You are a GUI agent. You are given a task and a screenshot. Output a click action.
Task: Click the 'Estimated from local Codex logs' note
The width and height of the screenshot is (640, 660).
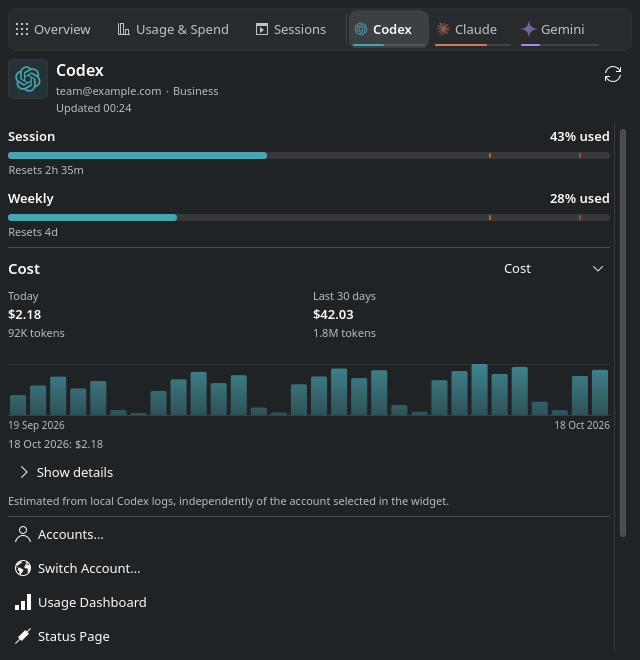pyautogui.click(x=229, y=501)
